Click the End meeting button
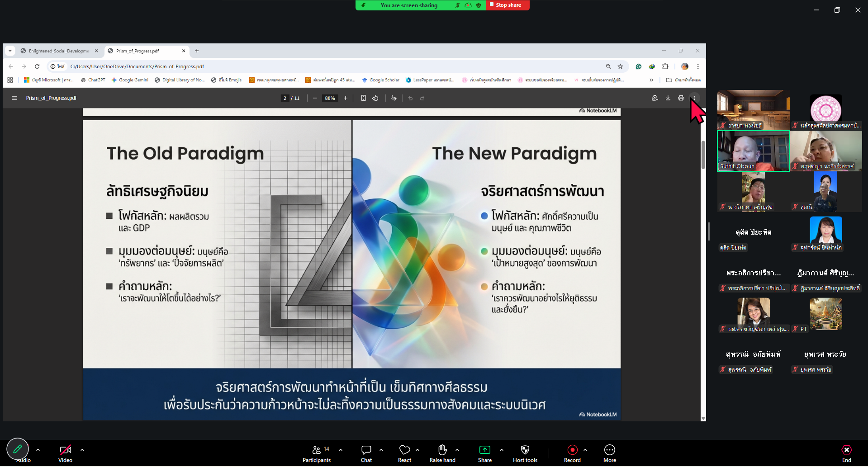This screenshot has width=868, height=467. tap(846, 453)
